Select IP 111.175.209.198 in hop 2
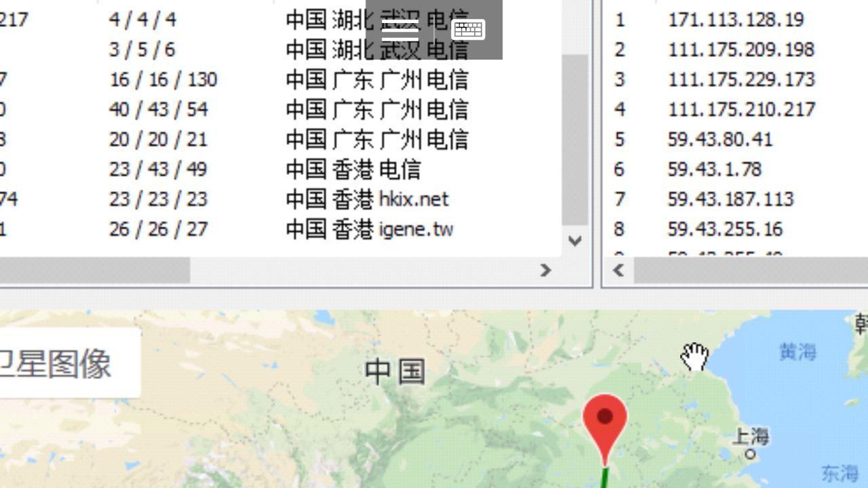This screenshot has width=868, height=488. click(741, 49)
